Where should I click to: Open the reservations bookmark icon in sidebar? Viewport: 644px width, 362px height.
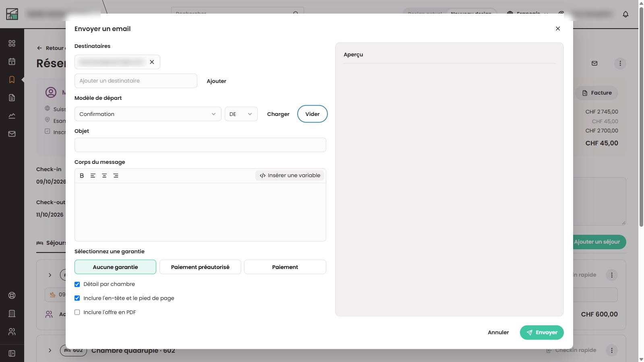(12, 80)
